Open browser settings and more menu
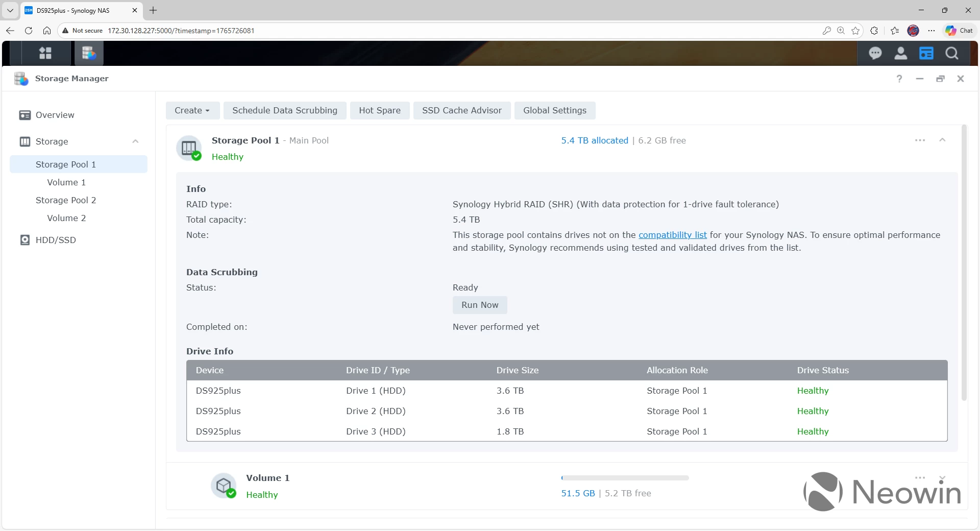 pyautogui.click(x=932, y=31)
